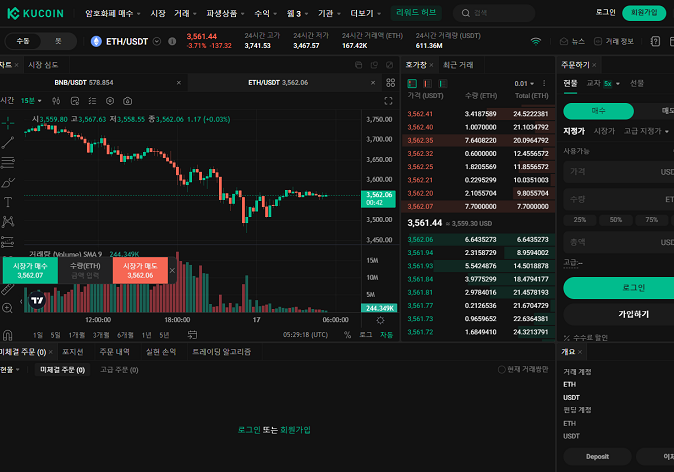674x472 pixels.
Task: Select 50% amount preset
Action: [x=616, y=220]
